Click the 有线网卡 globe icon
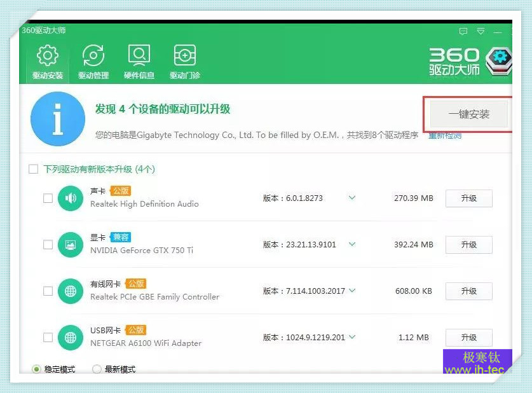 71,291
